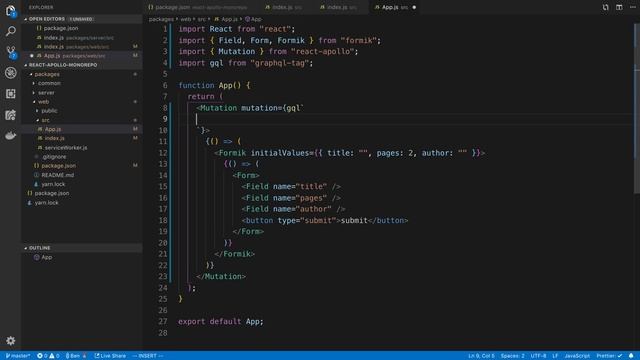The image size is (640, 360).
Task: Click the LF end-of-line status item
Action: point(555,356)
